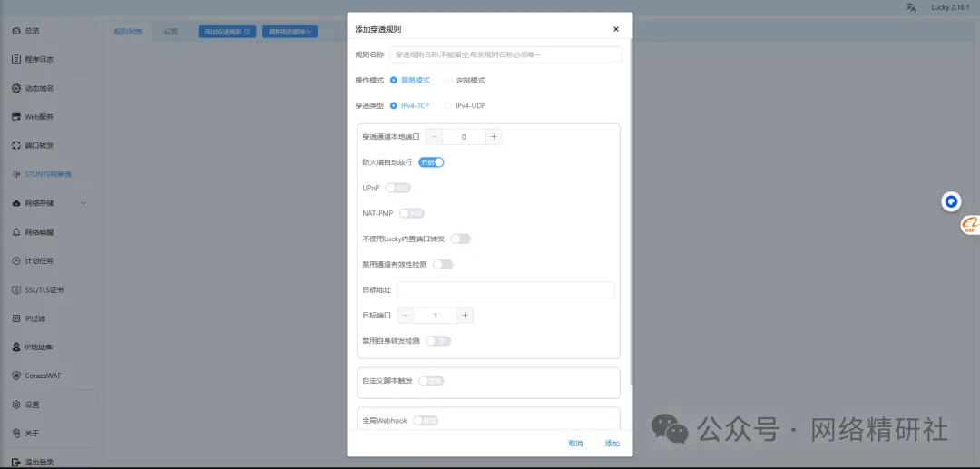Choose the IPv4-TCP radio option
This screenshot has width=980, height=469.
(x=393, y=105)
